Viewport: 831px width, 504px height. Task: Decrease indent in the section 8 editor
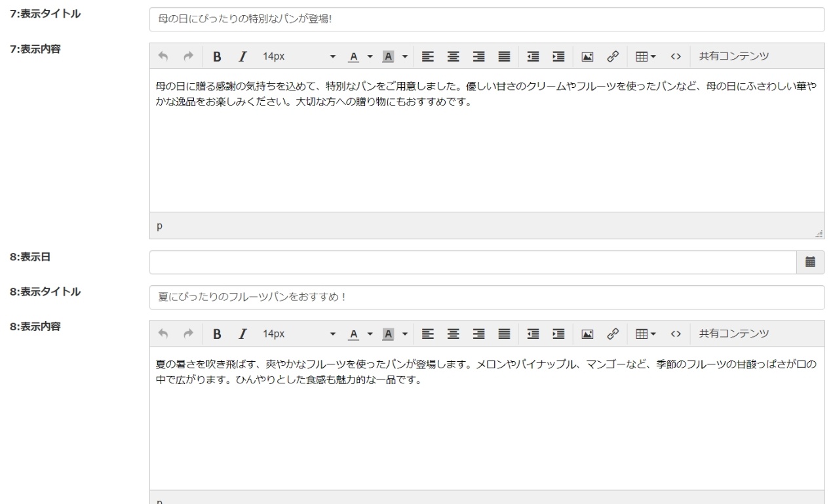(533, 334)
